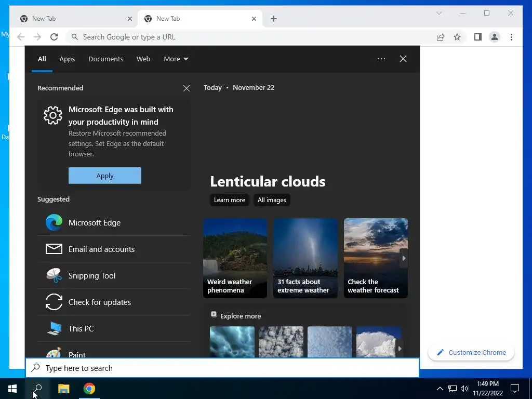
Task: Switch to Web search tab
Action: click(143, 59)
